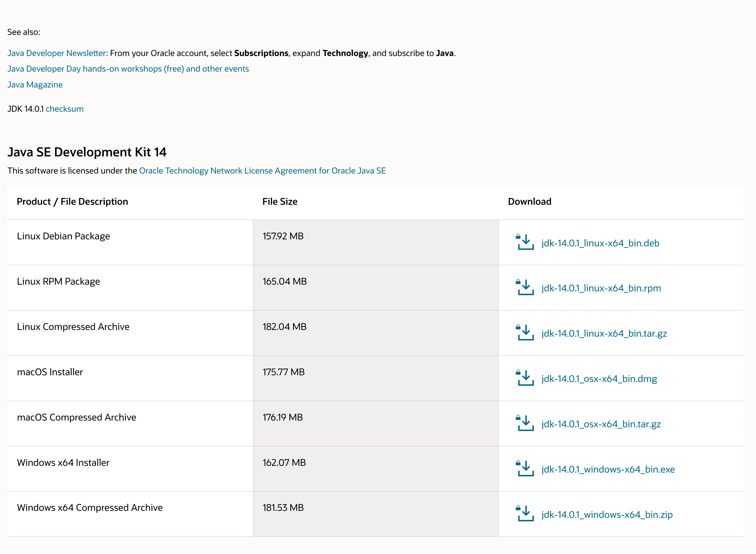Click download icon for the Windows zip archive
Image resolution: width=756 pixels, height=554 pixels.
(x=525, y=514)
